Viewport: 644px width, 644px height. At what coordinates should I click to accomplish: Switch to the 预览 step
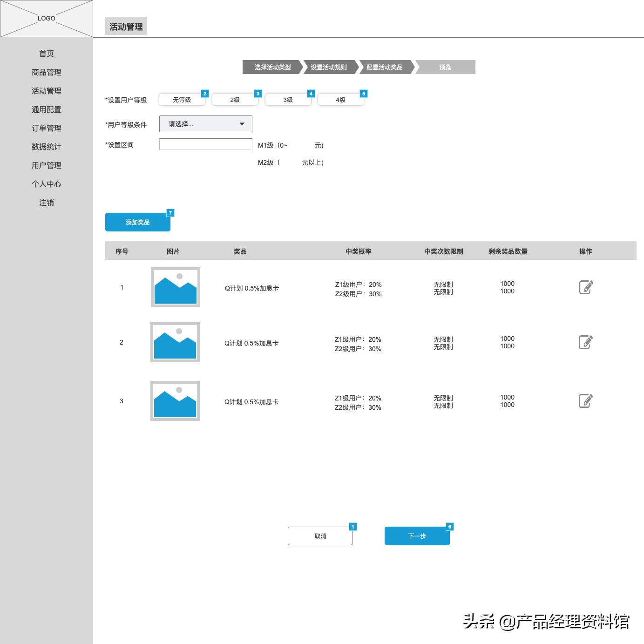point(445,67)
